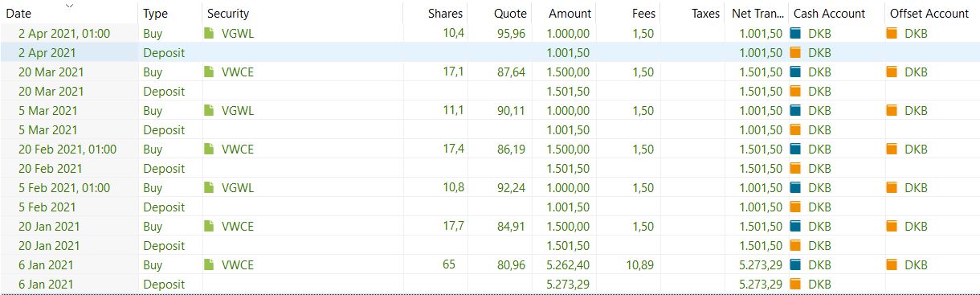Screen dimensions: 980x295
Task: Click VGWL security icon in 2 Apr 2021 row
Action: point(210,33)
